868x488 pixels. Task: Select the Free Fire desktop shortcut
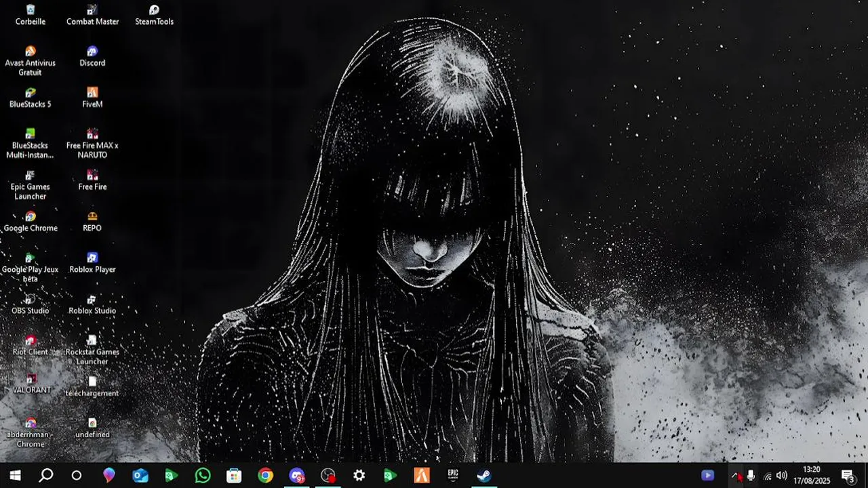coord(92,180)
